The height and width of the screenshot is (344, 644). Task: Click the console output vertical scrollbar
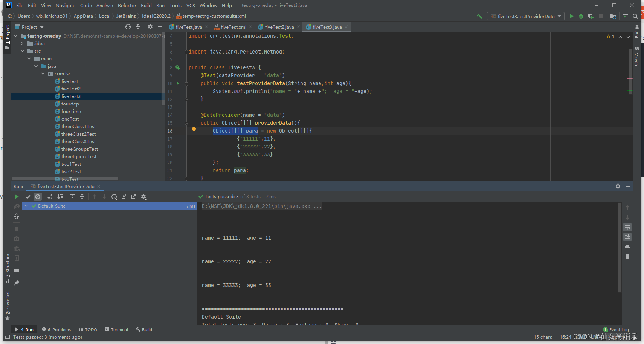[x=620, y=248]
